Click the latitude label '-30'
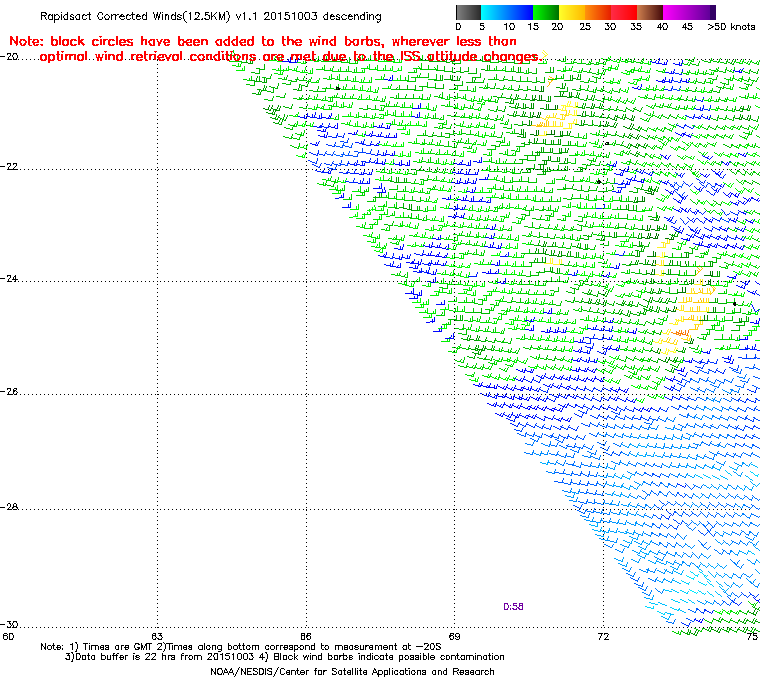Image resolution: width=760 pixels, height=688 pixels. click(9, 624)
